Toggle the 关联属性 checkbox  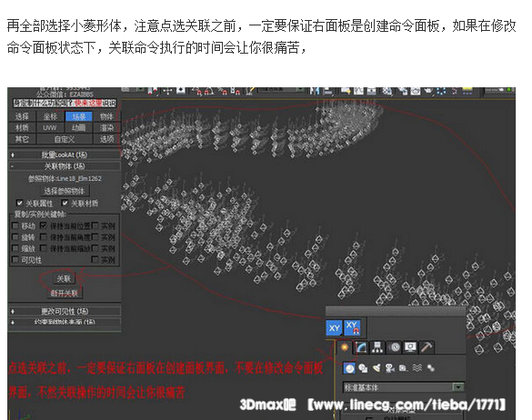pos(20,203)
